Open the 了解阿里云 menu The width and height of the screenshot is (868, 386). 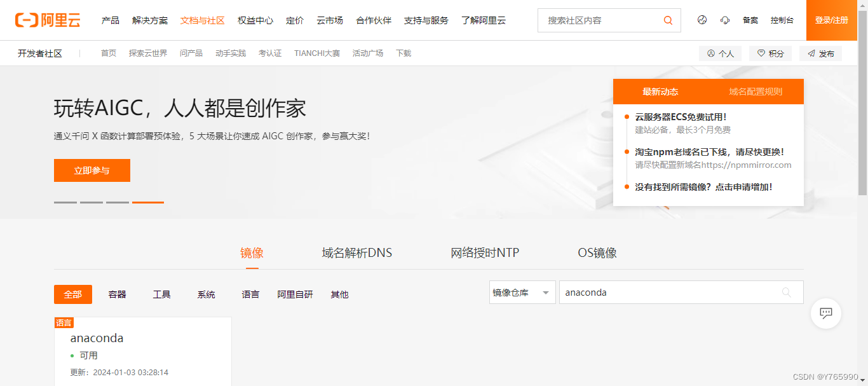click(x=484, y=20)
